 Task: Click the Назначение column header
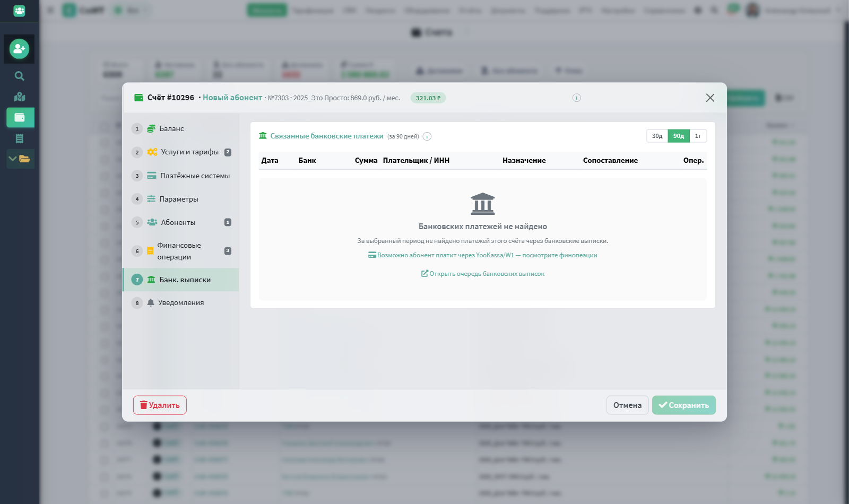(524, 160)
